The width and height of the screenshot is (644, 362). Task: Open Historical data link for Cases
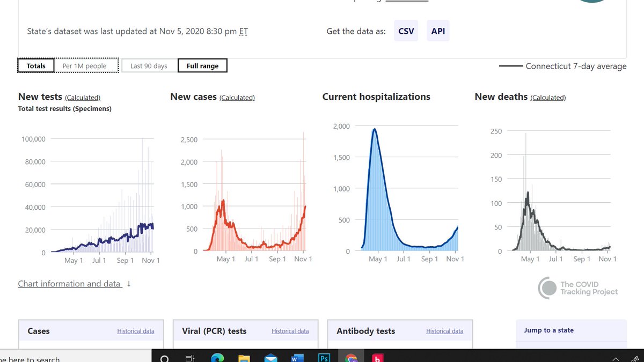point(136,331)
